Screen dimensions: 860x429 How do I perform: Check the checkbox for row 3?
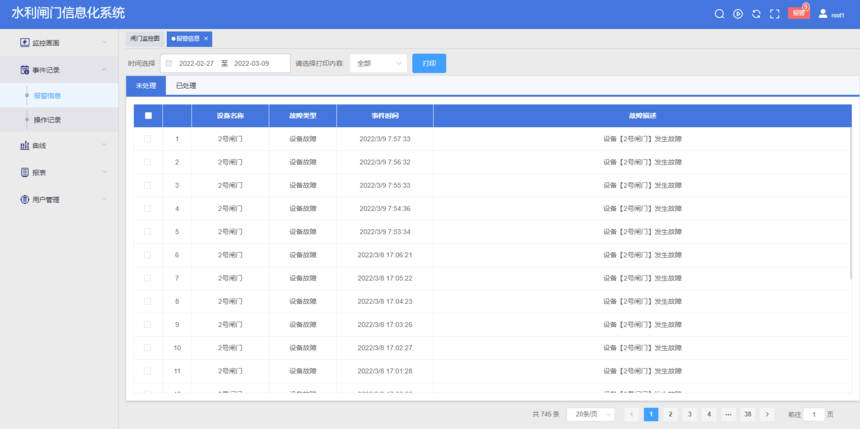148,185
